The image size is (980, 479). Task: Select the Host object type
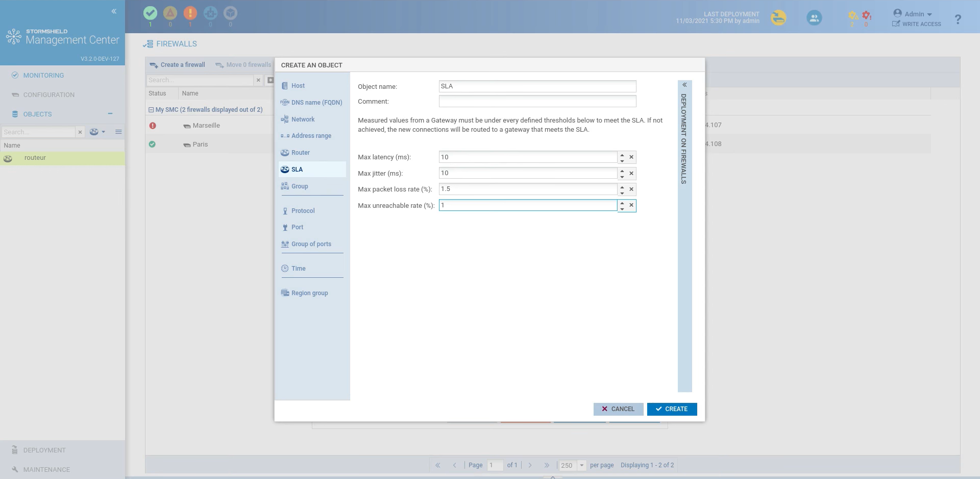(x=298, y=86)
